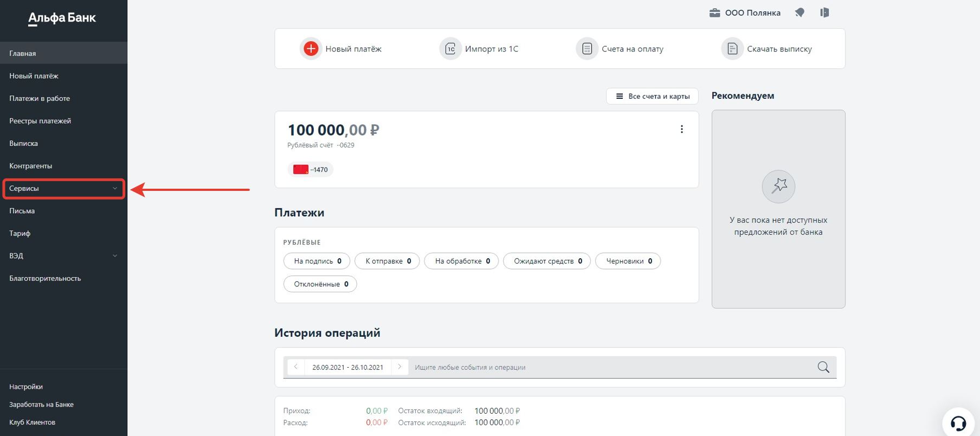Screen dimensions: 980x436
Task: Open the Счета на оплату document icon
Action: (x=587, y=49)
